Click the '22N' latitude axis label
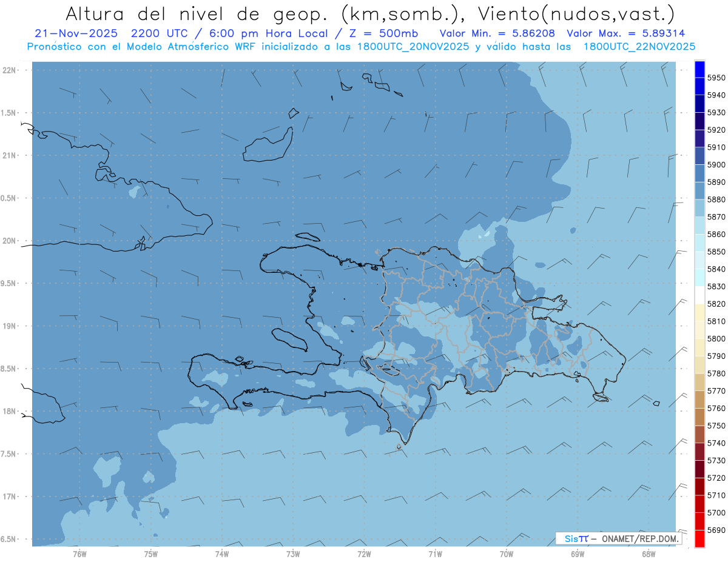The width and height of the screenshot is (728, 562). click(10, 70)
